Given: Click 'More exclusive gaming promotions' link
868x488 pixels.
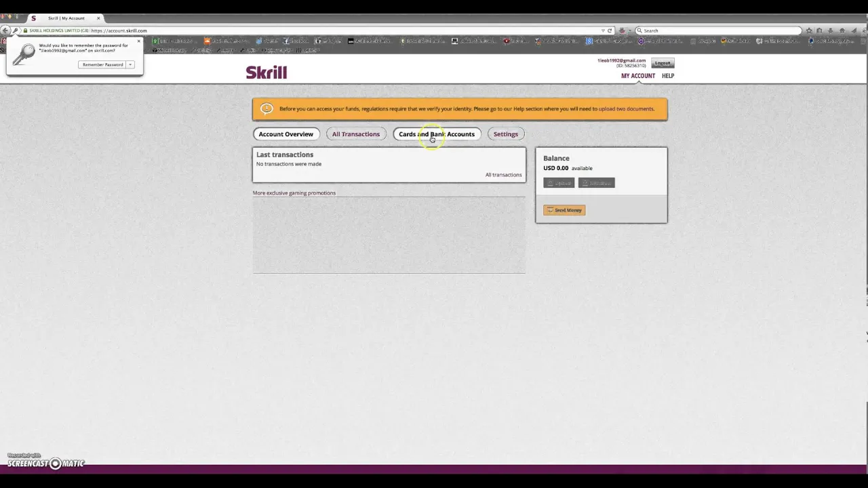Looking at the screenshot, I should click(x=294, y=193).
